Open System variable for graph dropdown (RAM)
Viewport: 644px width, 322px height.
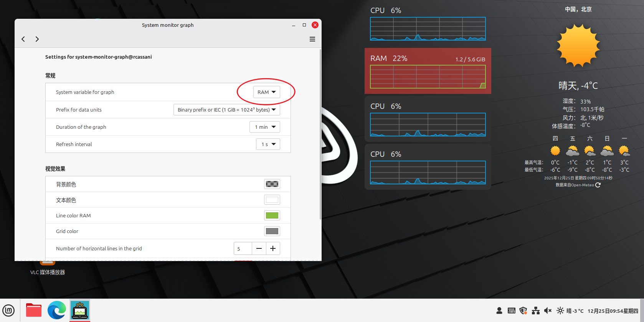tap(267, 92)
